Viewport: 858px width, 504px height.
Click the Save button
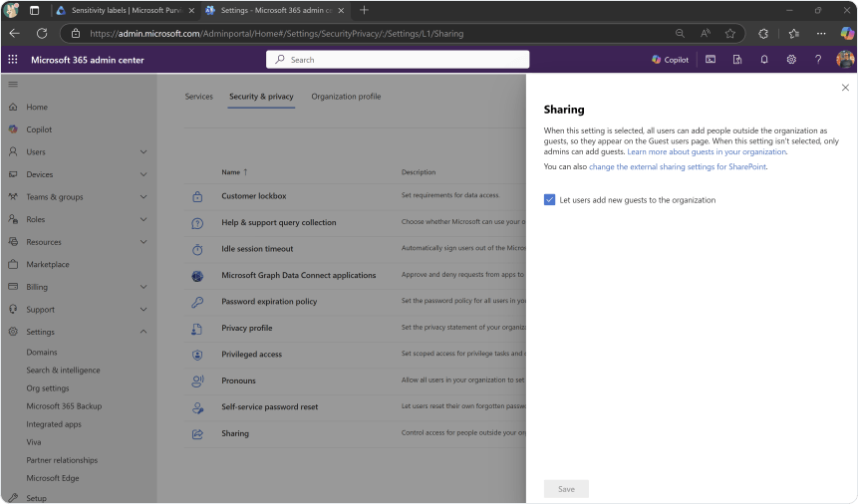pos(566,489)
